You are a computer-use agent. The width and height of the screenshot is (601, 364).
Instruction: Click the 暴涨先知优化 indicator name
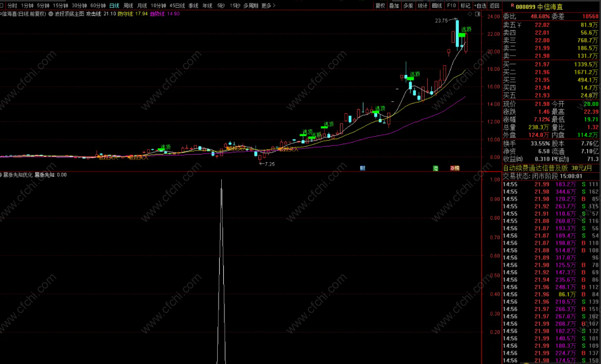click(18, 175)
